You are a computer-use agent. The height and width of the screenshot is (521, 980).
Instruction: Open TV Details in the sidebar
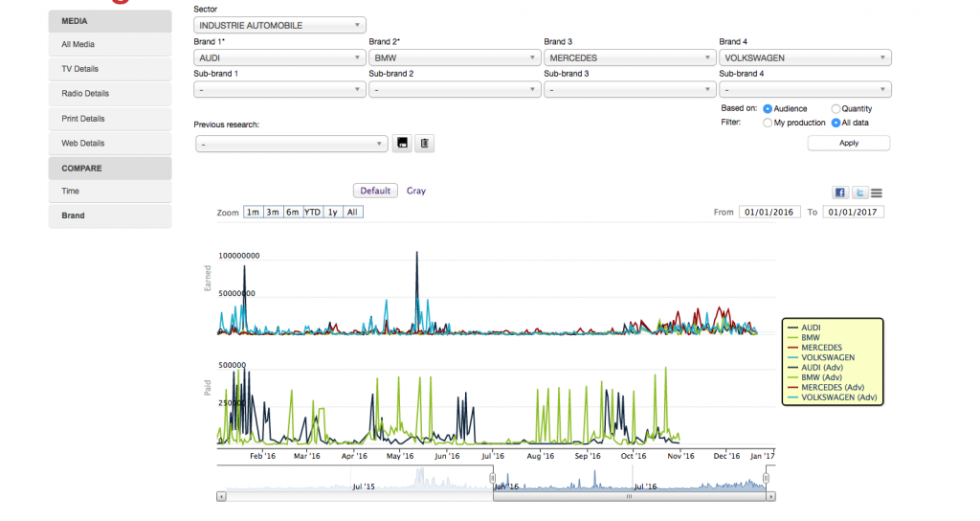pos(110,69)
